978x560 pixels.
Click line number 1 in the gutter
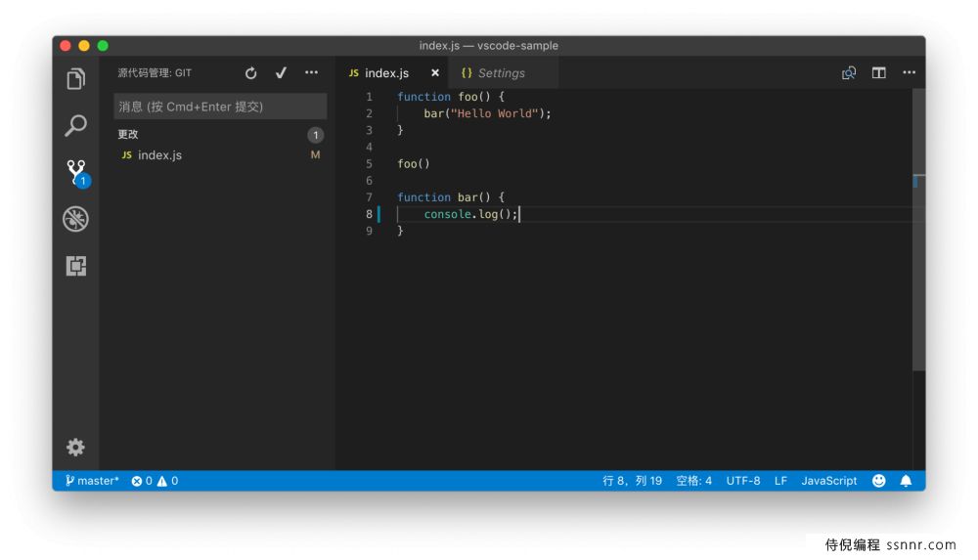point(370,97)
